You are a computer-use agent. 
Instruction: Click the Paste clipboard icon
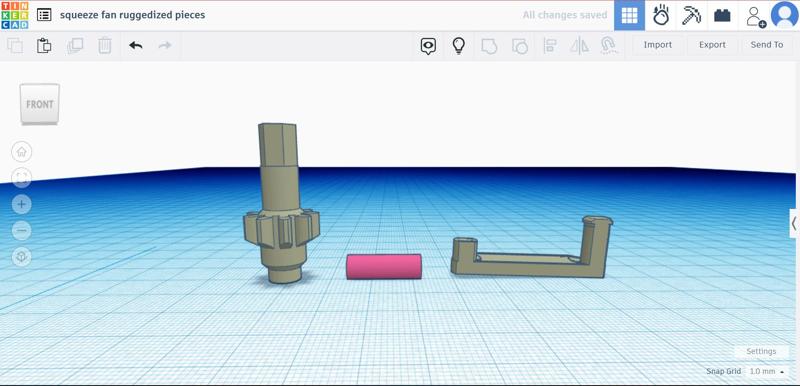[x=44, y=45]
